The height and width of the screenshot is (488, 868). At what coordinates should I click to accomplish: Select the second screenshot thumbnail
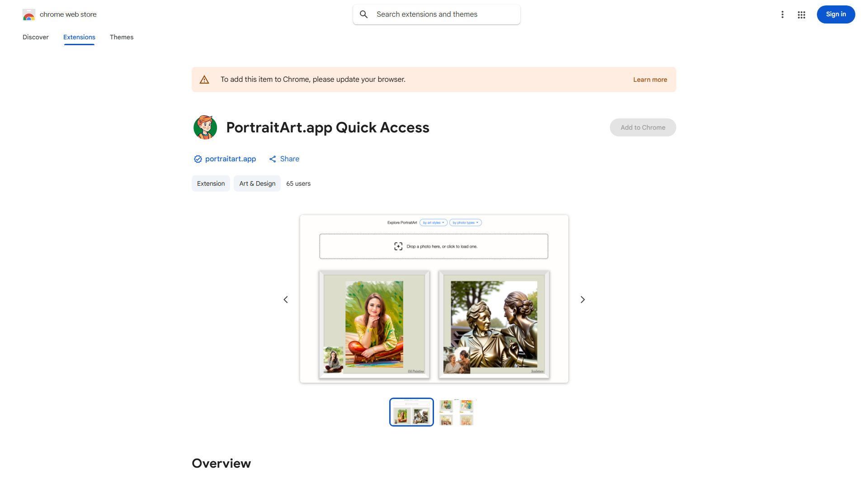pyautogui.click(x=457, y=412)
